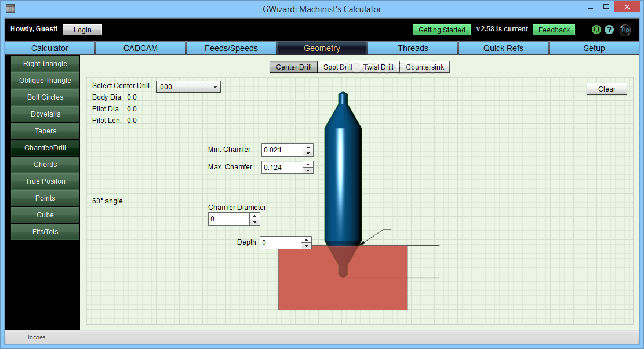Select Countersink sub-tab
The image size is (644, 349).
tap(425, 67)
